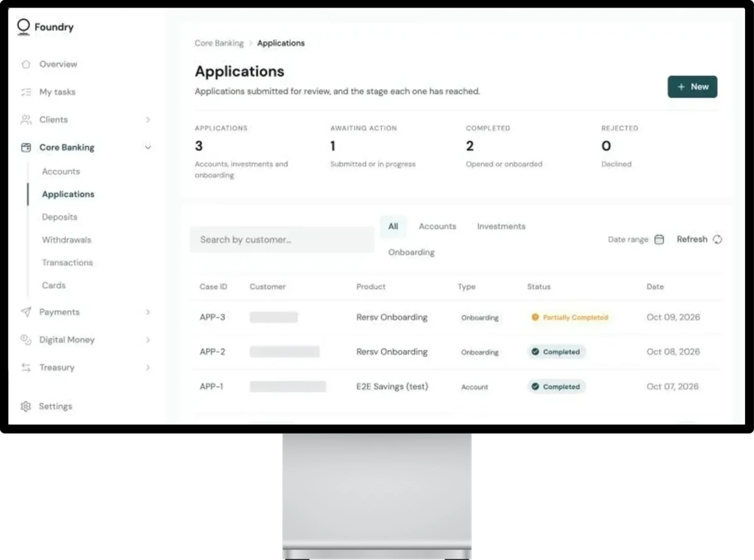Click the date Oct 09, 2026
The image size is (754, 560).
(673, 317)
